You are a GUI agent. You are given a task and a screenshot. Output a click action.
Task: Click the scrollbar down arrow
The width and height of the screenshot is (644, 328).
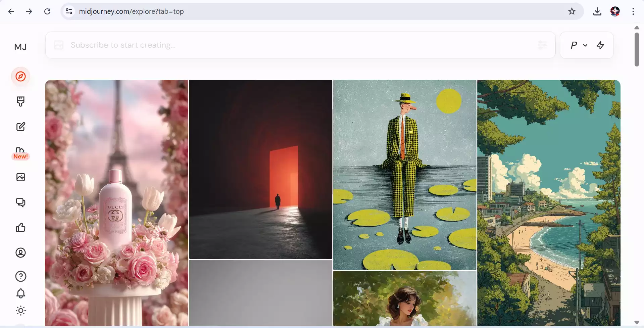(x=637, y=323)
